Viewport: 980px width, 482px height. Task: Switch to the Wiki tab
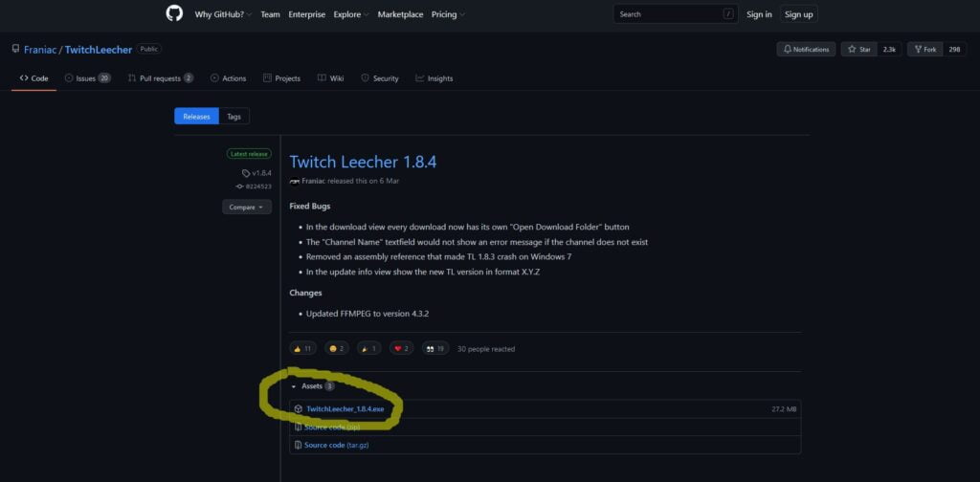coord(330,78)
